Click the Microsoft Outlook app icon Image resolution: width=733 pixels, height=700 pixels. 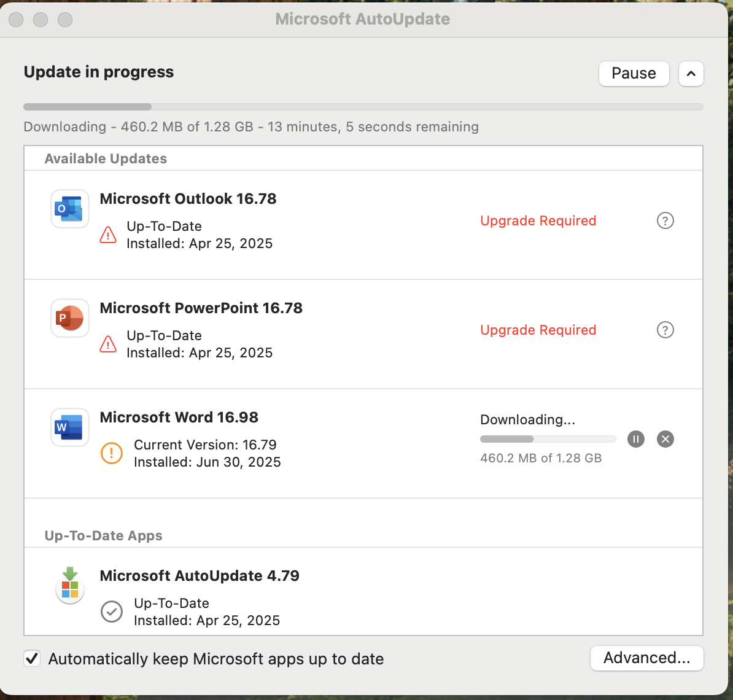click(x=69, y=209)
